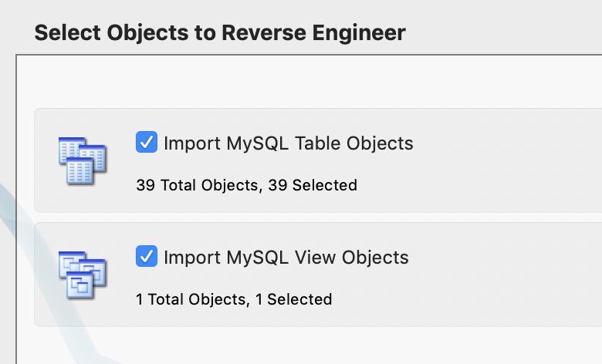The height and width of the screenshot is (364, 602).
Task: Click blank area above the table objects panel
Action: click(309, 83)
